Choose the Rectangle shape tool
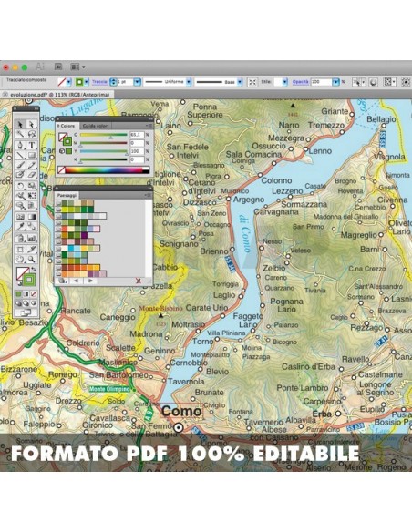 click(x=31, y=156)
